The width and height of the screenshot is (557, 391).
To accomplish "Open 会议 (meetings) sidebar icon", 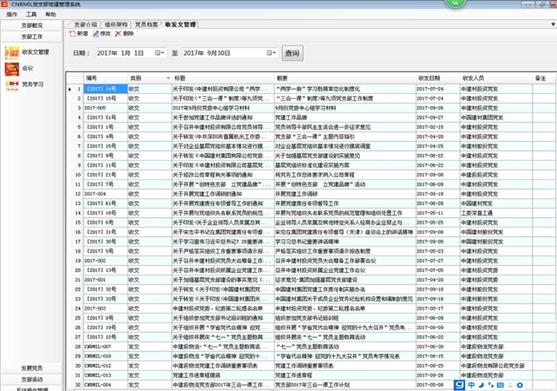I will click(12, 69).
